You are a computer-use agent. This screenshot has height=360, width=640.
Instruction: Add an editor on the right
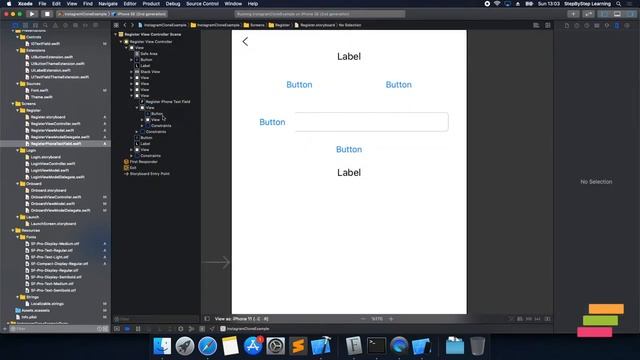click(x=547, y=25)
